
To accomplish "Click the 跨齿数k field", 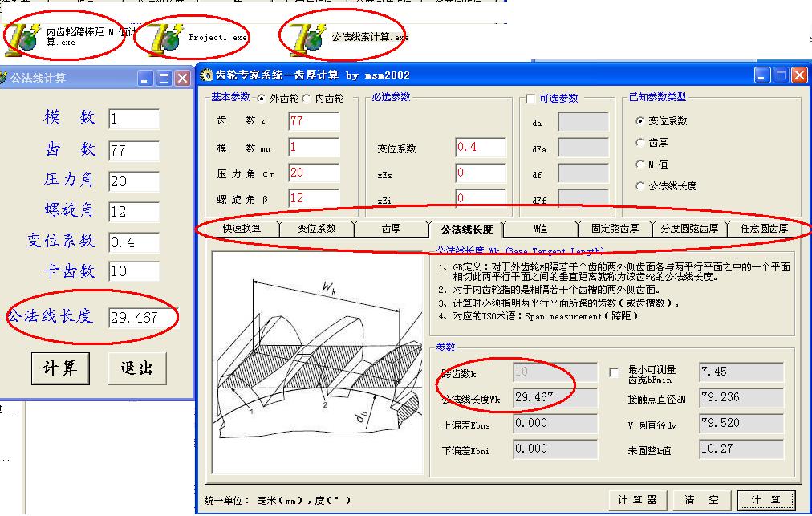I will tap(555, 372).
